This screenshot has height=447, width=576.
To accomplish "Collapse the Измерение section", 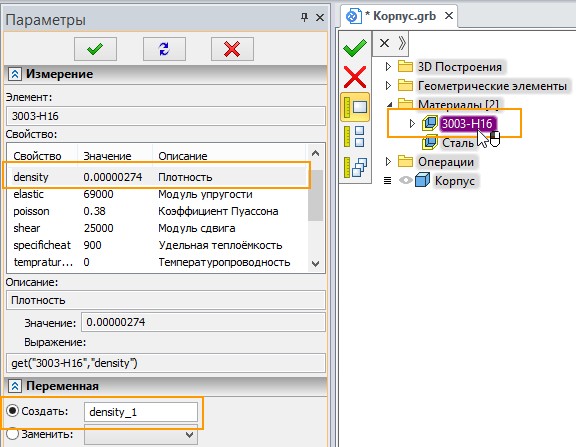I will click(x=15, y=74).
